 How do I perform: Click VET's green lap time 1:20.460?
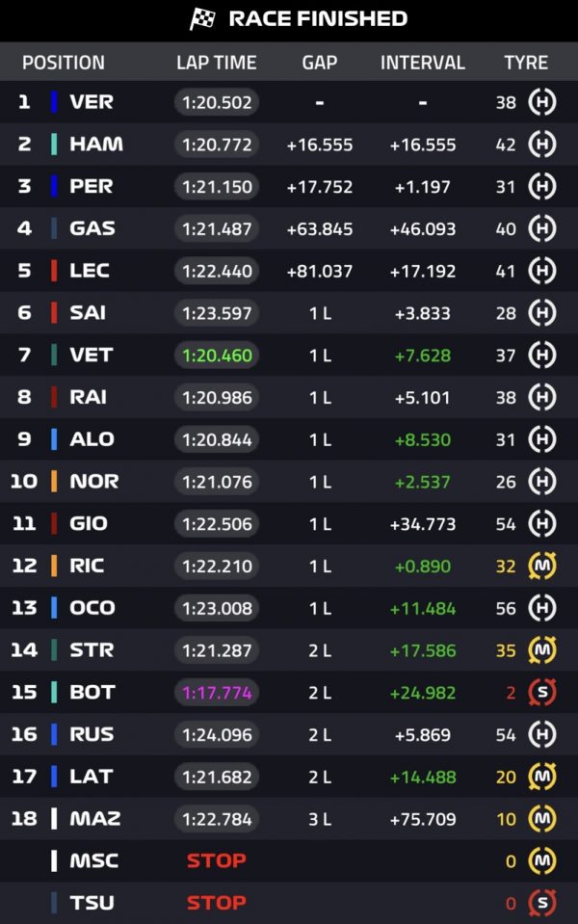217,356
